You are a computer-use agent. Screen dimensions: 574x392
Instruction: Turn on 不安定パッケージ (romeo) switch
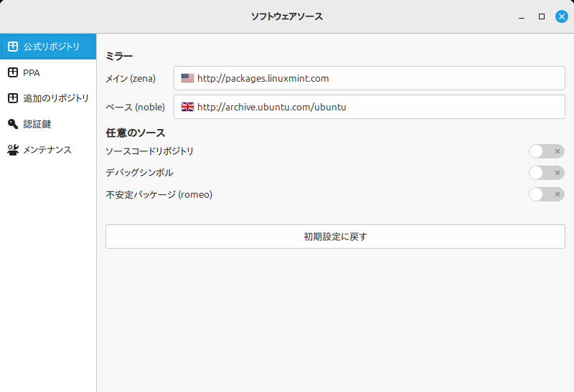pos(547,194)
